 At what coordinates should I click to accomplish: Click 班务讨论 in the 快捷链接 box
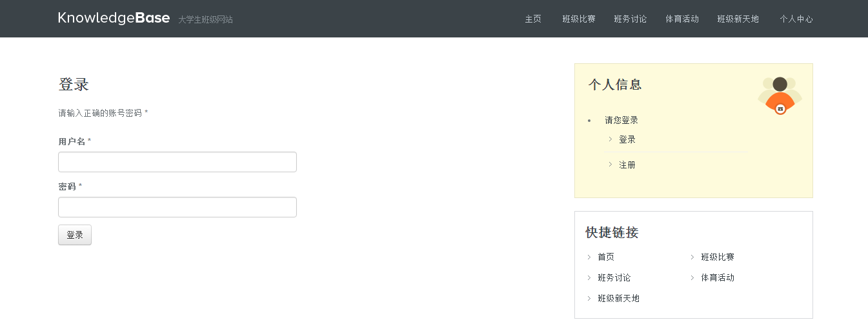click(x=614, y=278)
